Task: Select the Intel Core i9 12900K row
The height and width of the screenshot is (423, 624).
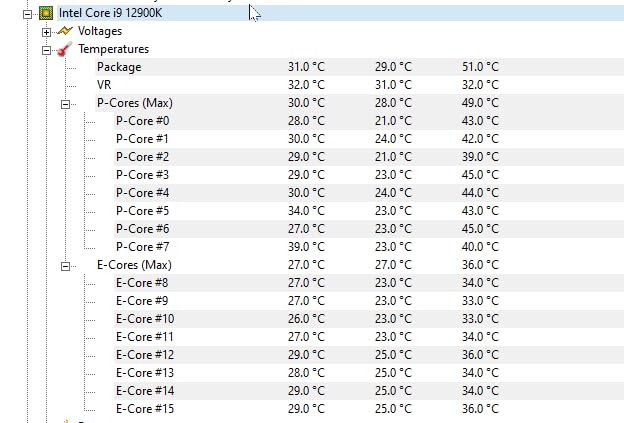Action: pyautogui.click(x=341, y=13)
